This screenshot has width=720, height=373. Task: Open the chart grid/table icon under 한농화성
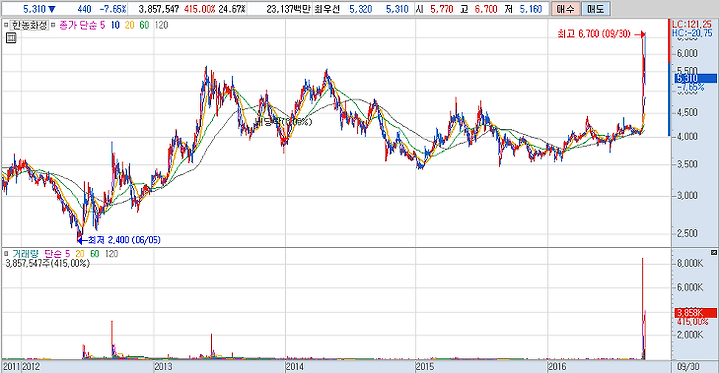coord(11,38)
